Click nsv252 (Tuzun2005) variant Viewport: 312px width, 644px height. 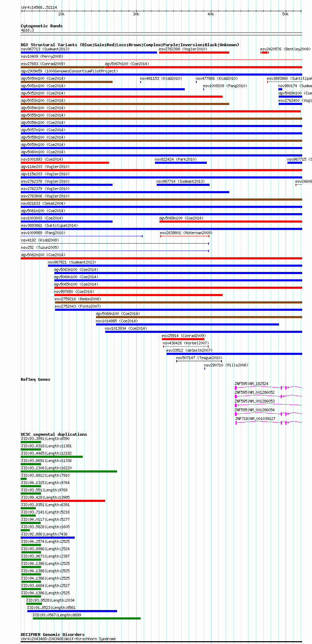115,251
